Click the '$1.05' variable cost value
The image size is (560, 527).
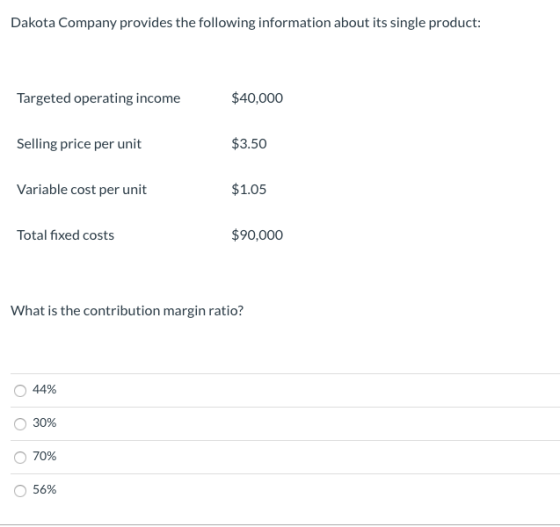[249, 189]
